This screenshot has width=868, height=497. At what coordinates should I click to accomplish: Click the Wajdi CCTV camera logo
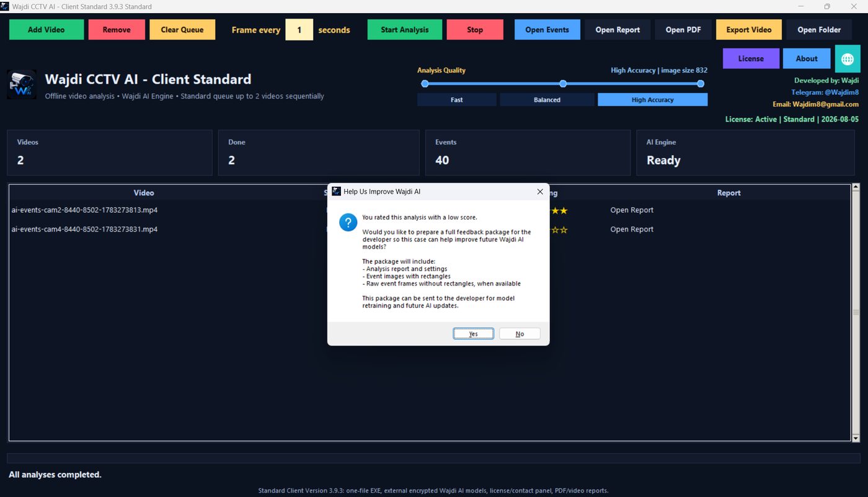point(22,85)
